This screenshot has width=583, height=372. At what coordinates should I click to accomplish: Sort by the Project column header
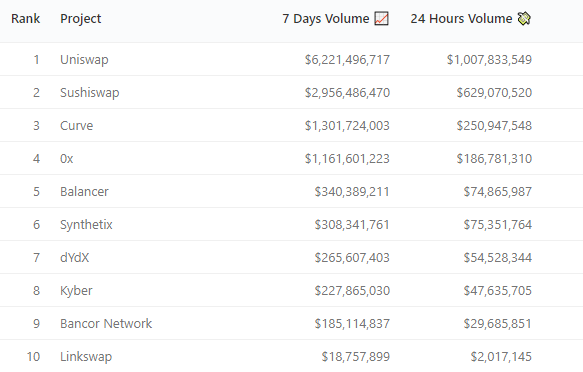(81, 19)
